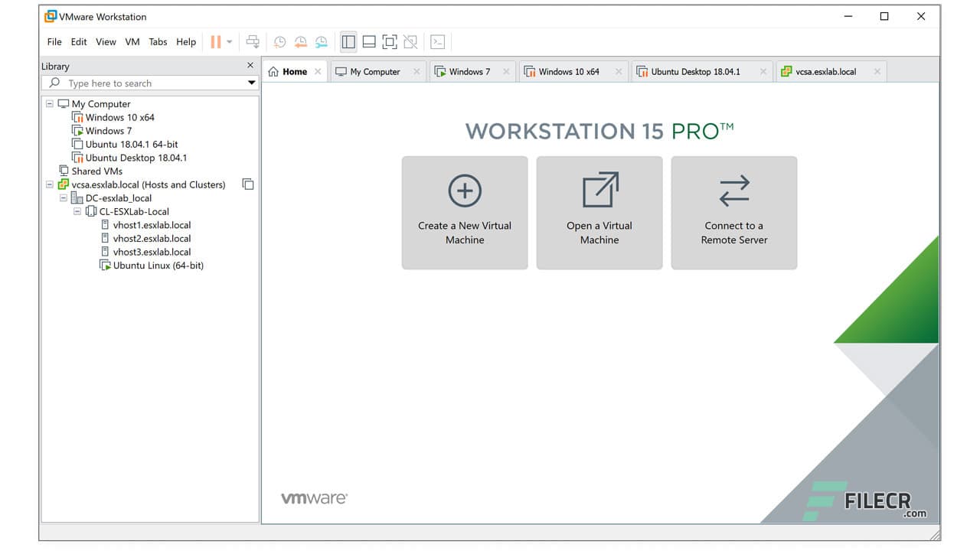Viewport: 980px width, 551px height.
Task: Collapse the My Computer tree node
Action: pyautogui.click(x=50, y=103)
